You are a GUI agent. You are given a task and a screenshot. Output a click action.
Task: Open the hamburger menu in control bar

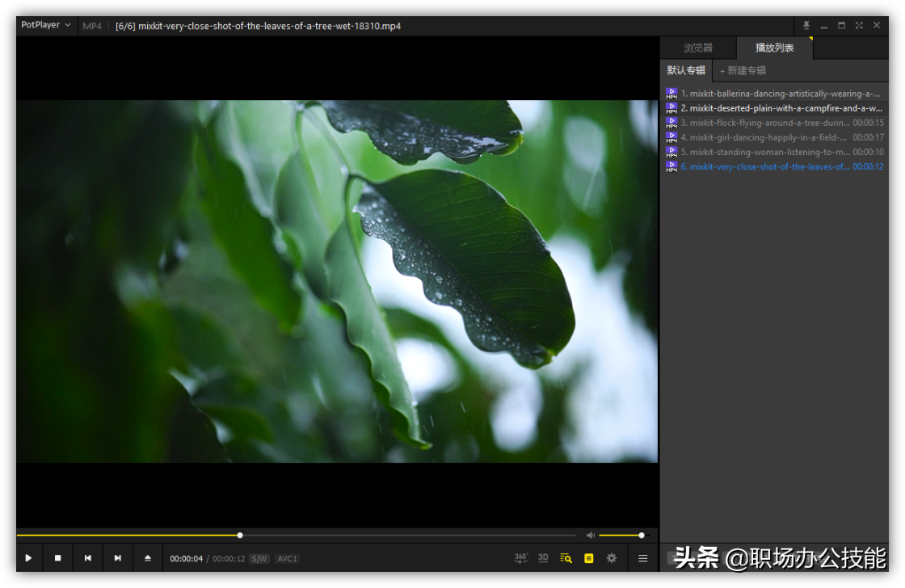point(642,558)
